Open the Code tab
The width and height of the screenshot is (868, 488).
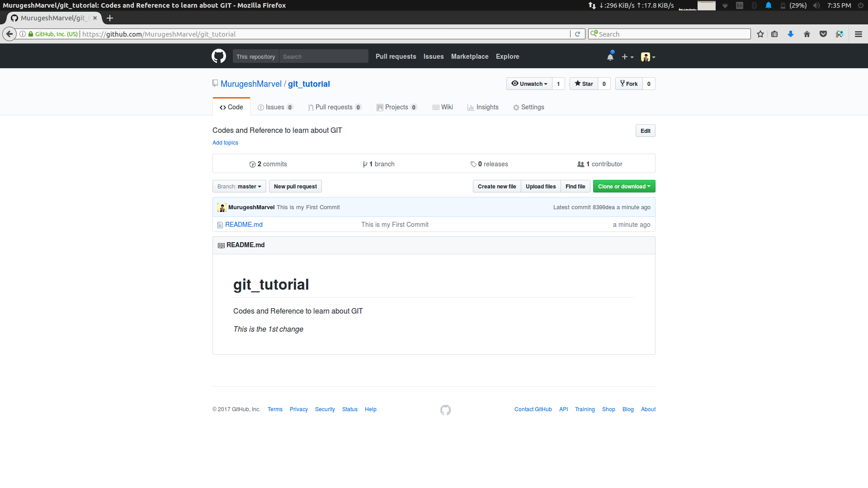[x=231, y=107]
